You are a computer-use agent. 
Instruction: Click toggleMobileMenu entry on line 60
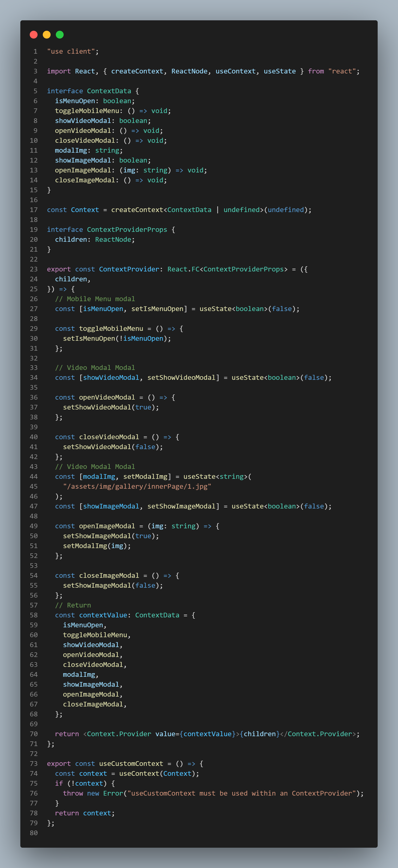coord(95,635)
